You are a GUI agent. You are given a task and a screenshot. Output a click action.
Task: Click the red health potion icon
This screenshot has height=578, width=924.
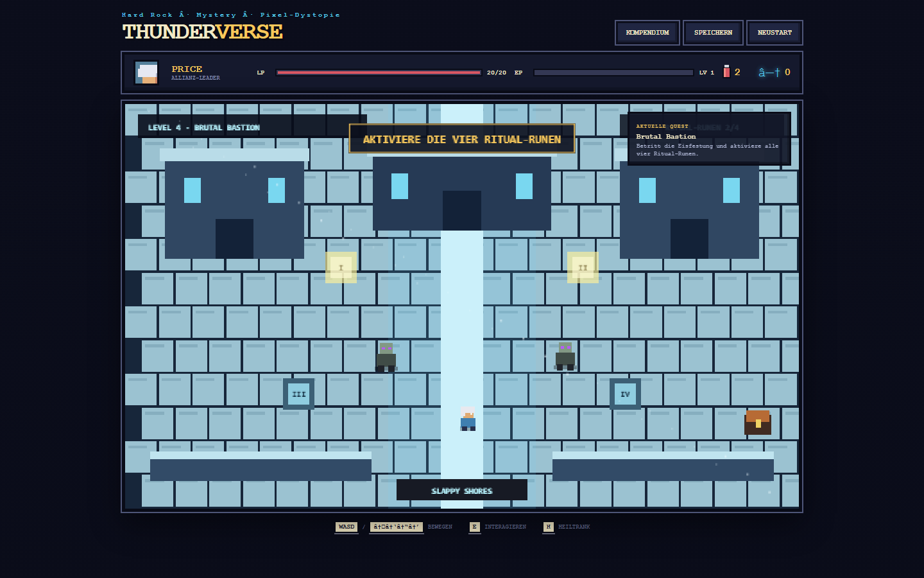tap(726, 71)
